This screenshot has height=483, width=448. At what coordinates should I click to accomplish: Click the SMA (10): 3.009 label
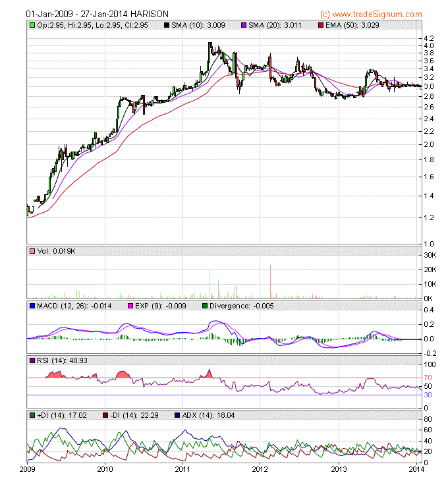198,25
